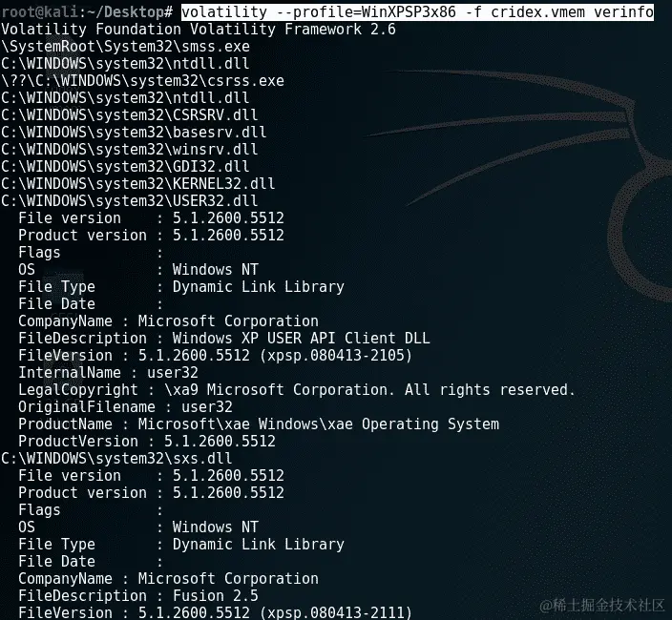Click the Volatility Framework 2.6 banner line
Screen dimensions: 672x620
click(199, 30)
